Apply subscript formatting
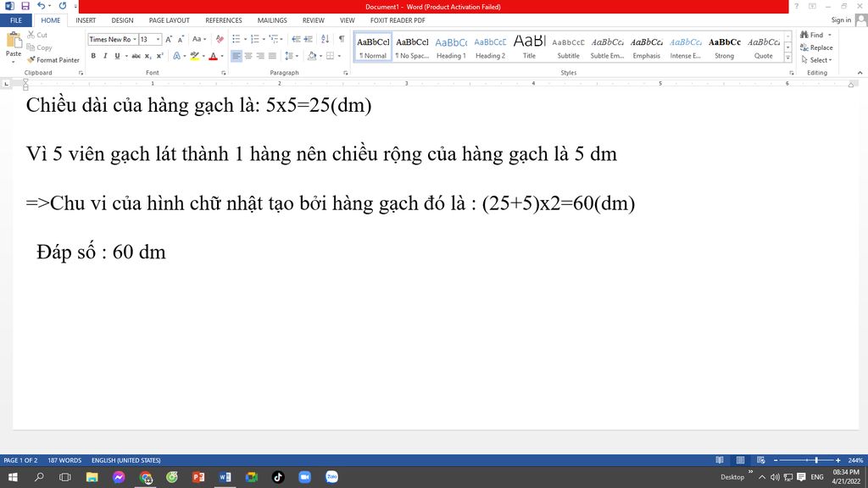 tap(147, 56)
